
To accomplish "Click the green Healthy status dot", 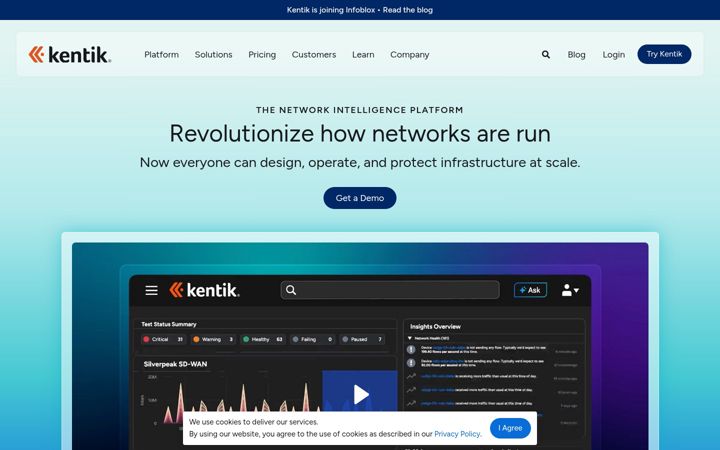I will click(x=246, y=339).
